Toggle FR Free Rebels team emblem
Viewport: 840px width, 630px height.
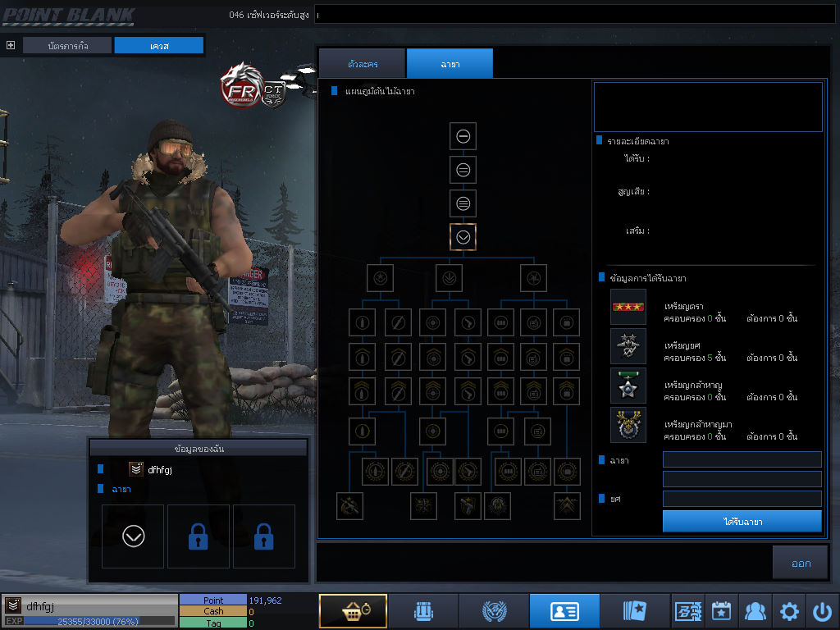240,84
